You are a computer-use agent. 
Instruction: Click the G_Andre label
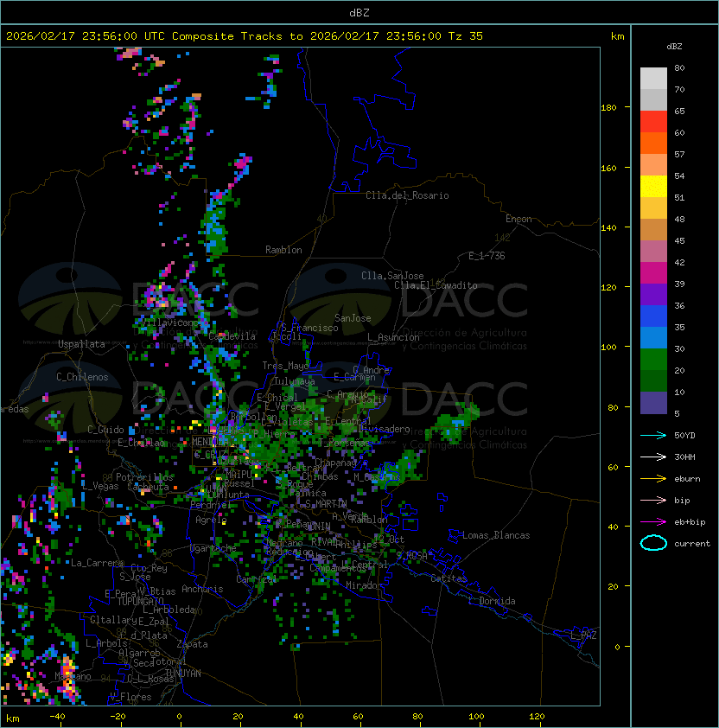(x=371, y=370)
